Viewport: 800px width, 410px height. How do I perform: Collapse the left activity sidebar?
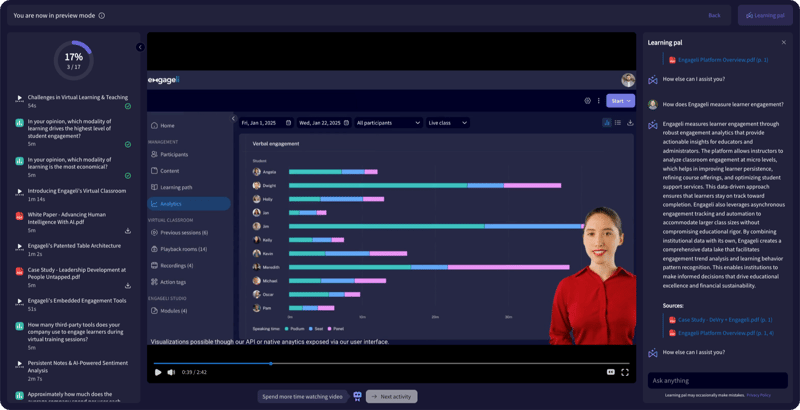coord(140,47)
